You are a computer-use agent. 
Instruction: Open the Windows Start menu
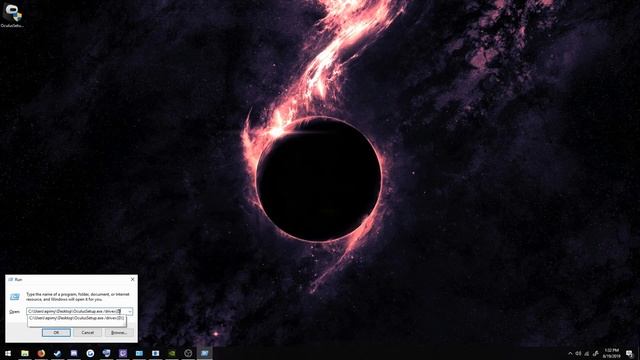point(8,353)
